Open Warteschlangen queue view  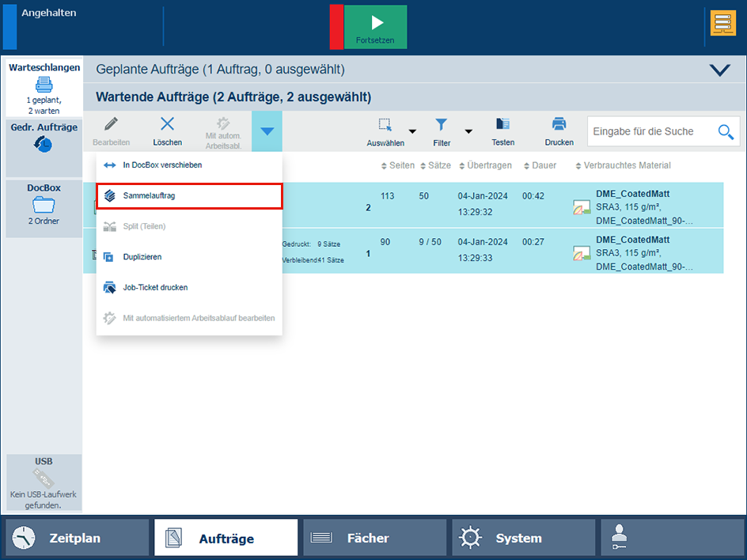tap(44, 88)
